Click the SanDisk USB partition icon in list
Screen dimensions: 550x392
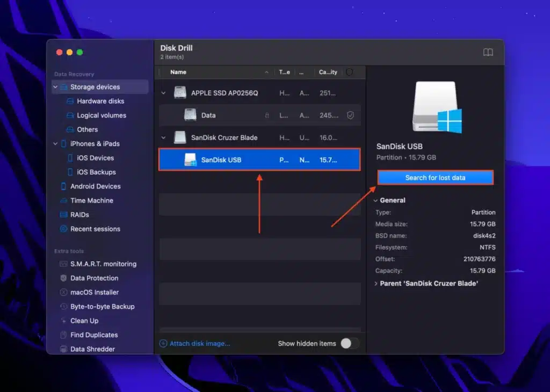[190, 160]
